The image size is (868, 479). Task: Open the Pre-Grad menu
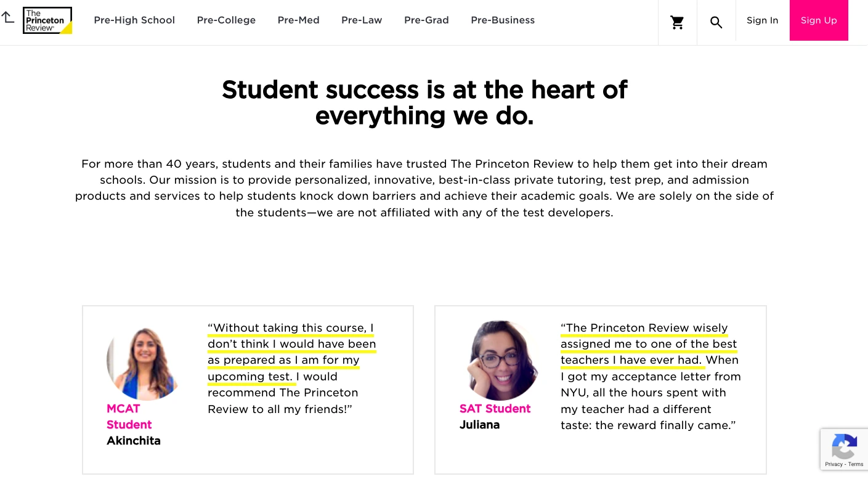click(426, 20)
